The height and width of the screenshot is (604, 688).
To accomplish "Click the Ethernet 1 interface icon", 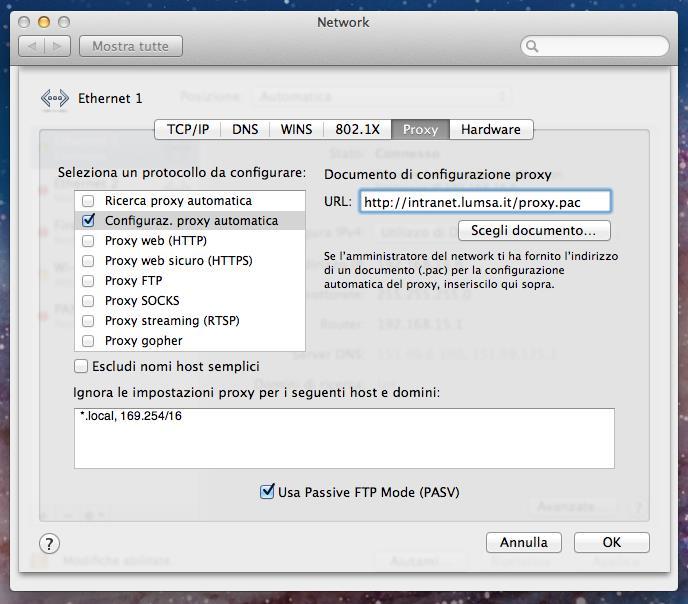I will point(54,98).
